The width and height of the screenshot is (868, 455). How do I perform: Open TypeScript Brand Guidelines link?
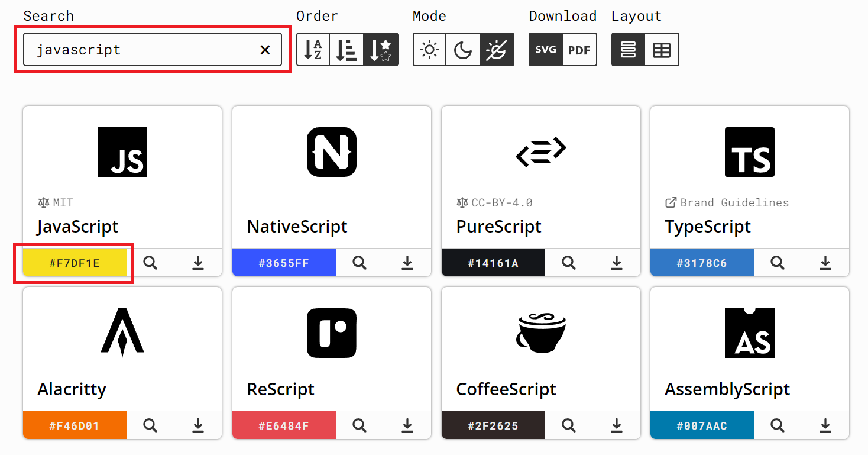click(x=727, y=203)
